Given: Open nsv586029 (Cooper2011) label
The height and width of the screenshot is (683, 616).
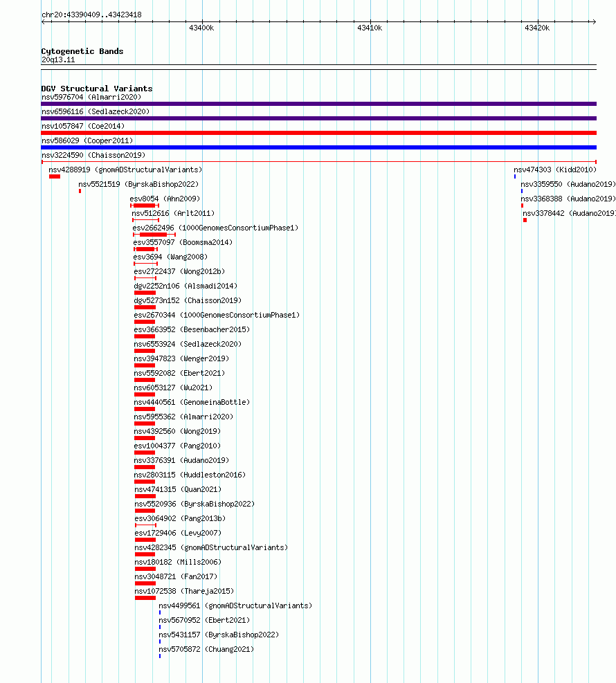Looking at the screenshot, I should coord(87,140).
